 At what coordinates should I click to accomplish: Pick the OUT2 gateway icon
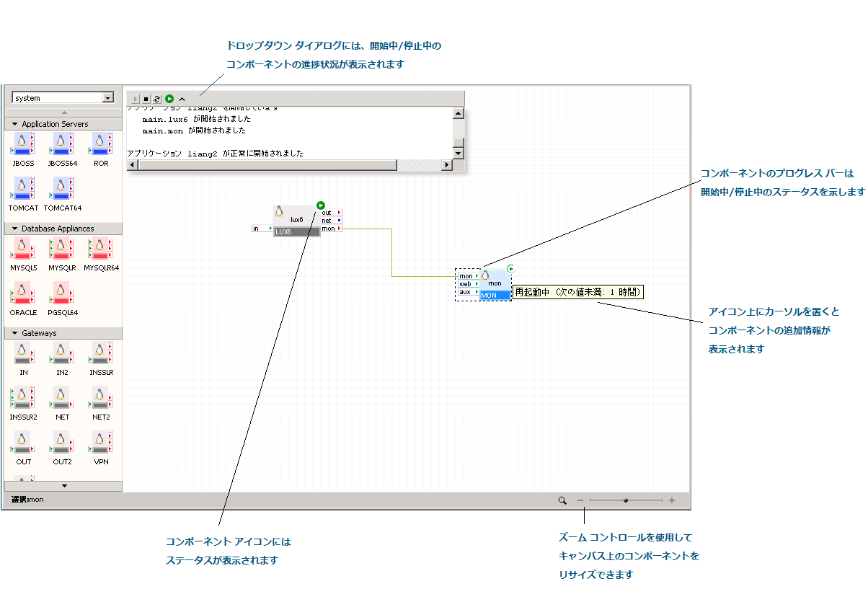coord(61,443)
